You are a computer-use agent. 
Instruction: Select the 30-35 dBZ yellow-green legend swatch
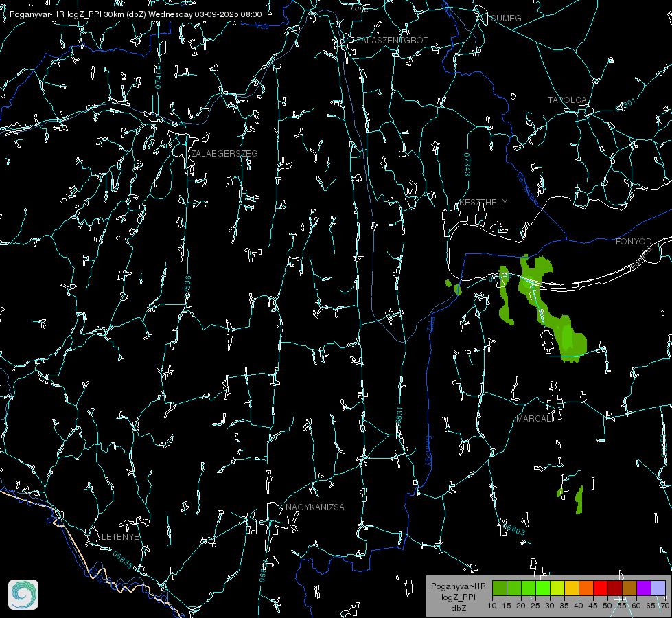(557, 588)
